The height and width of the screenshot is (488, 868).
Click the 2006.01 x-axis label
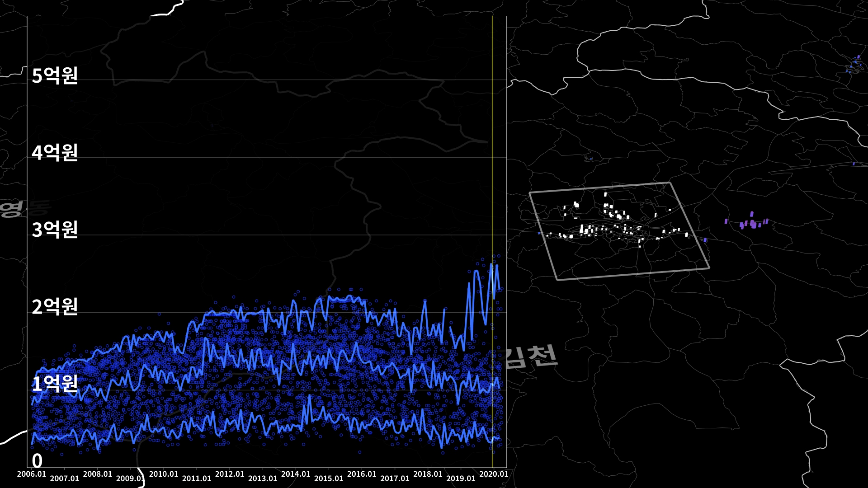point(31,474)
